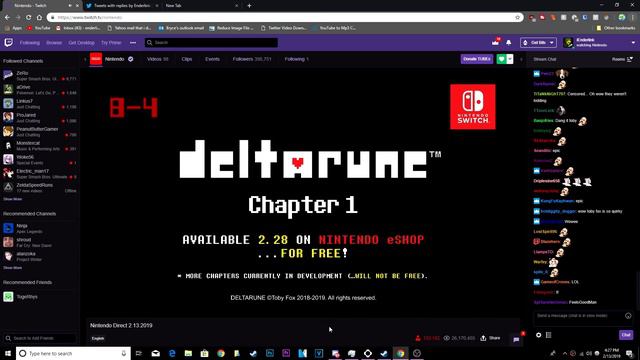Open the viewer list icon in chat

point(549,335)
